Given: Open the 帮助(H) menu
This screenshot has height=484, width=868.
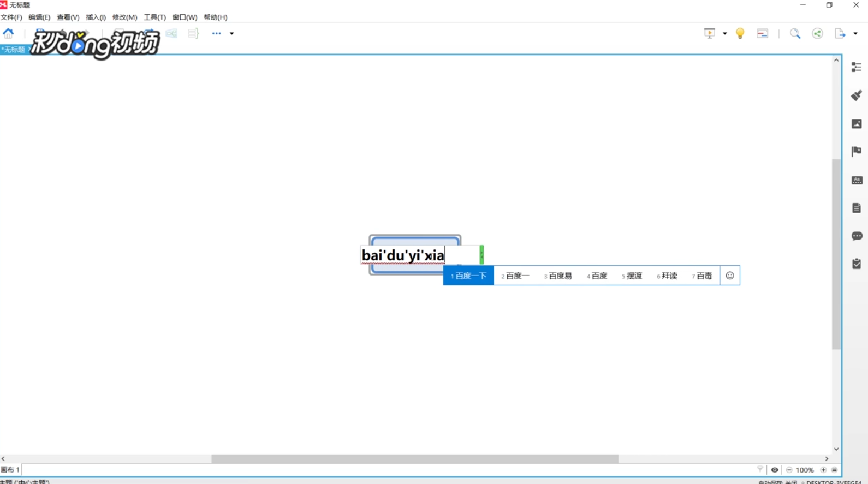Looking at the screenshot, I should coord(216,17).
